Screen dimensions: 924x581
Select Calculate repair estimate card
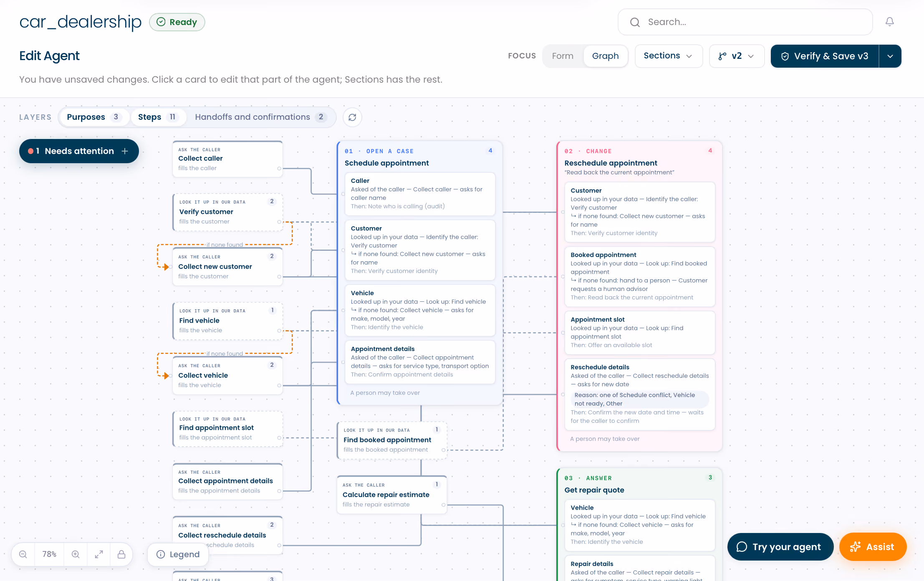tap(392, 495)
